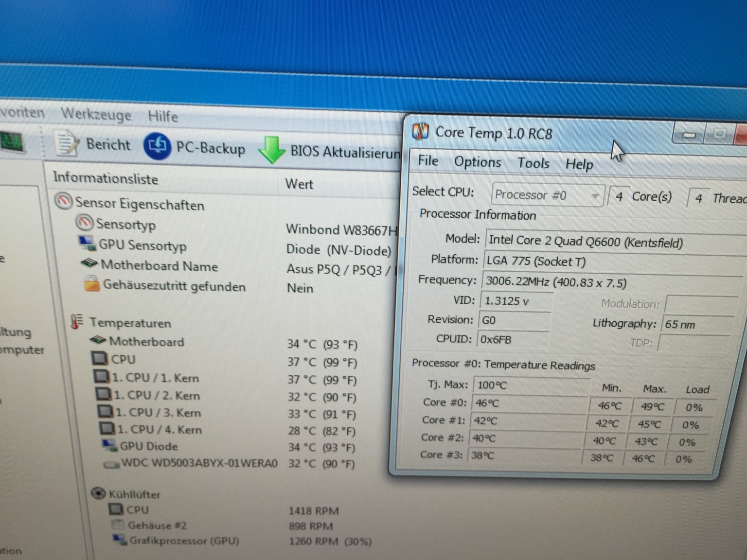Open the Help menu in Core Temp
Screen dimensions: 747x560
coord(579,164)
